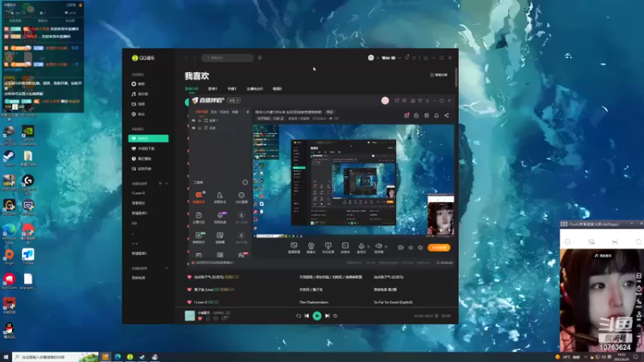The image size is (644, 362).
Task: Collapse toolbox panel in streaming tool
Action: 245,183
